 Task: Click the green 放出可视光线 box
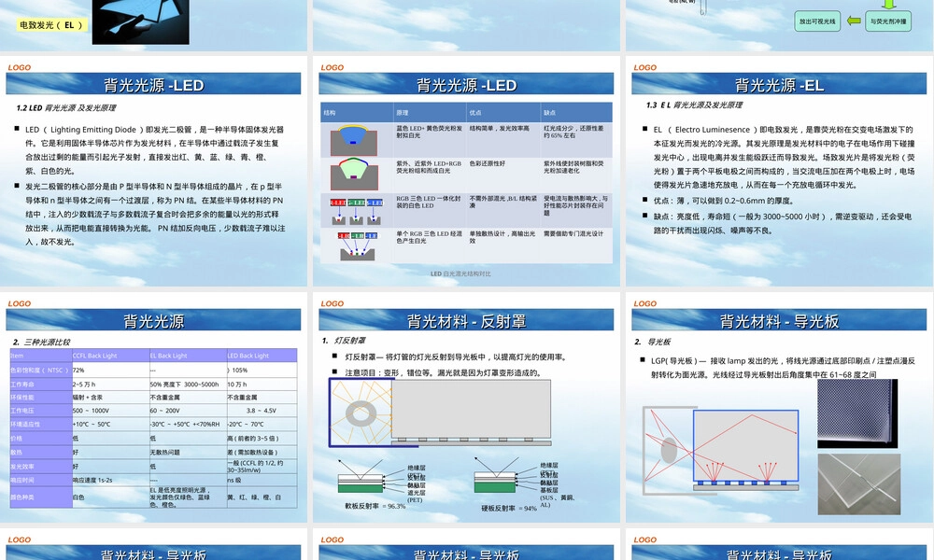[x=817, y=21]
